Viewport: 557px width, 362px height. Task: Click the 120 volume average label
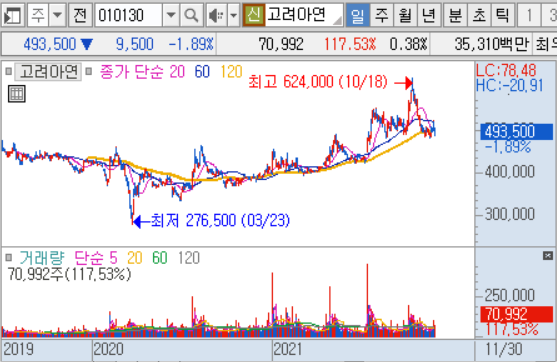(x=189, y=258)
